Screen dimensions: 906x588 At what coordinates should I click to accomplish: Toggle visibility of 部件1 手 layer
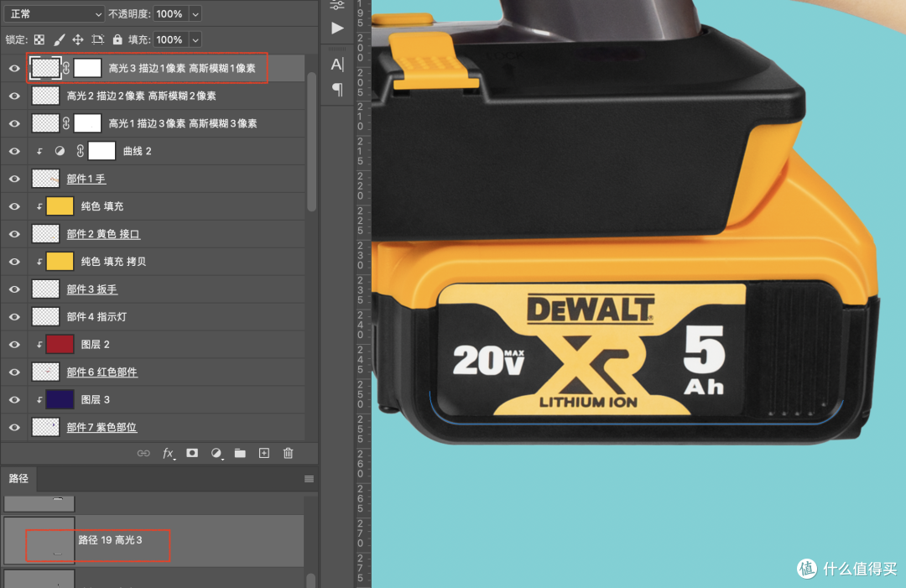click(x=14, y=179)
